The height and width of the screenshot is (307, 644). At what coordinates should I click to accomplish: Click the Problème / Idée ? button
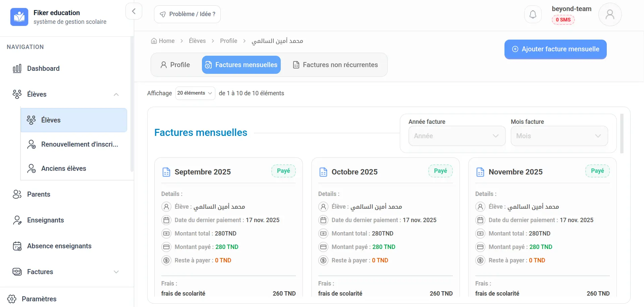[187, 14]
